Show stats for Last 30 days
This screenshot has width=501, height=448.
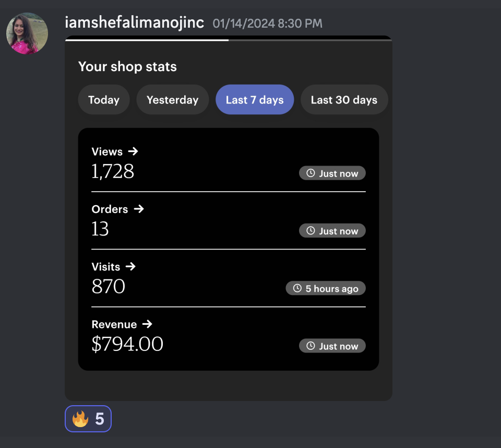click(344, 100)
